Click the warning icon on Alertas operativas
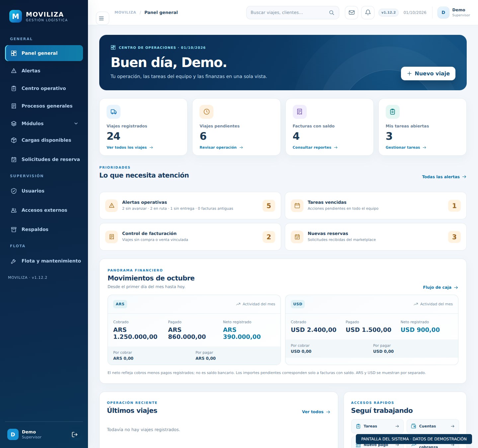 [x=112, y=205]
